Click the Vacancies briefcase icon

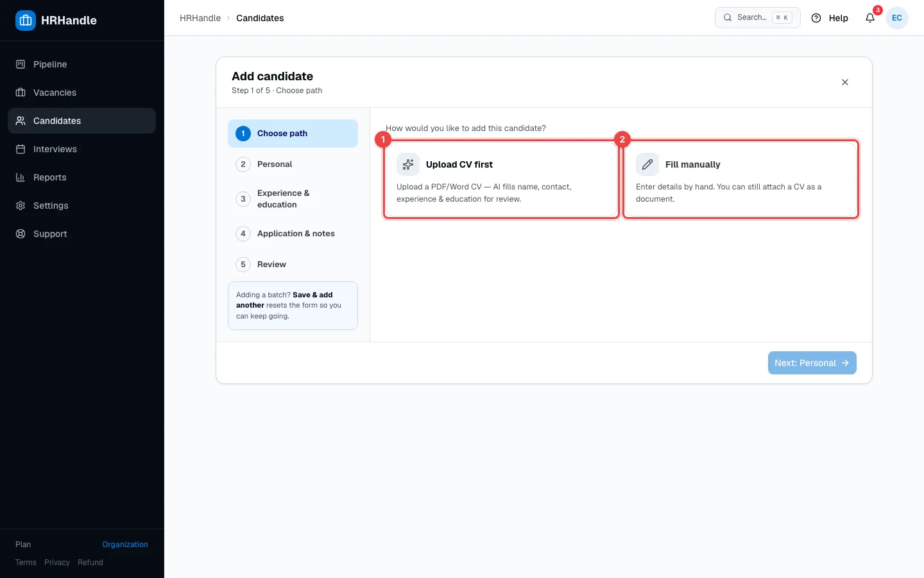[x=21, y=92]
